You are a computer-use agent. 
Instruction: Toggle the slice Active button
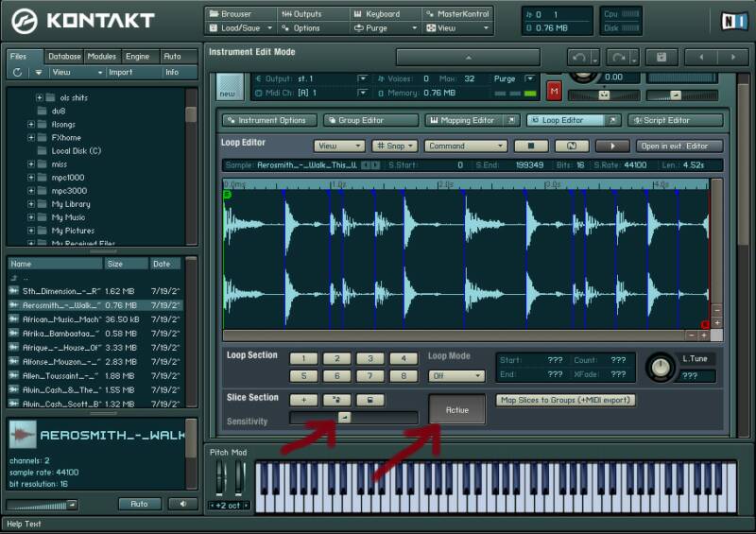(456, 410)
